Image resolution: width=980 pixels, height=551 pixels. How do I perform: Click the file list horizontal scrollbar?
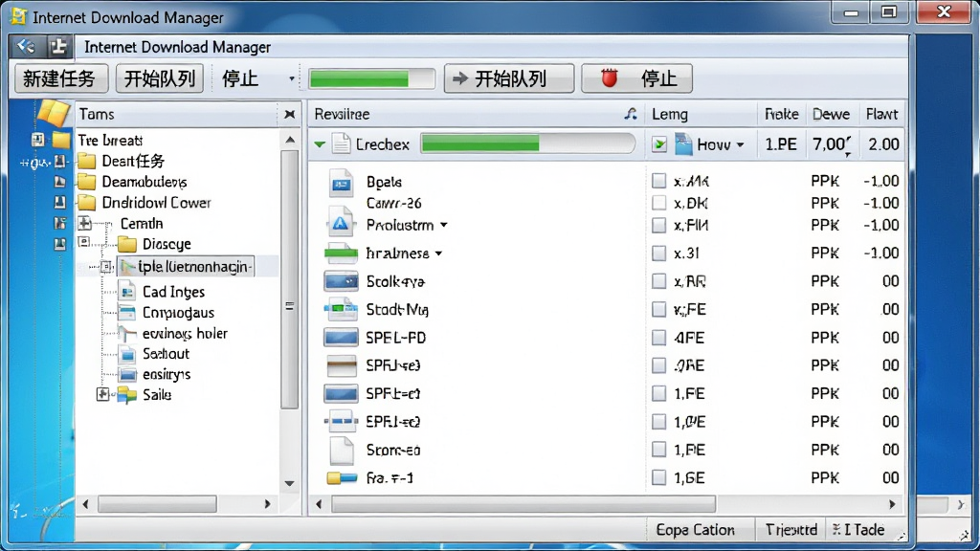pyautogui.click(x=523, y=503)
